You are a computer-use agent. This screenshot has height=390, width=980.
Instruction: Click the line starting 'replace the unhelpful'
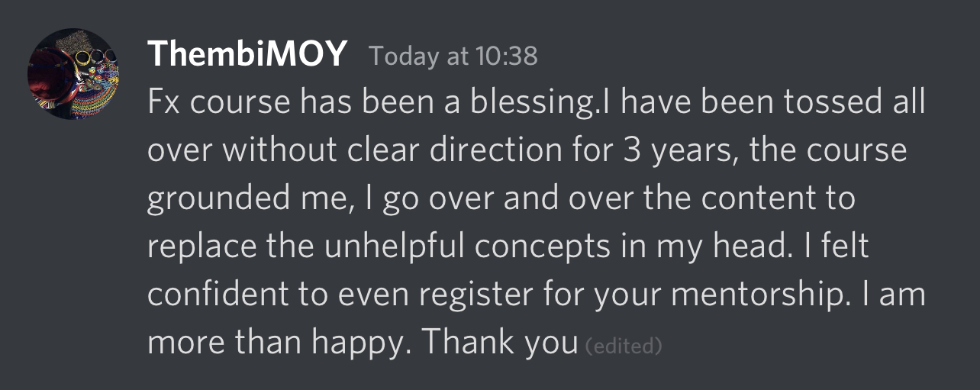(x=508, y=248)
